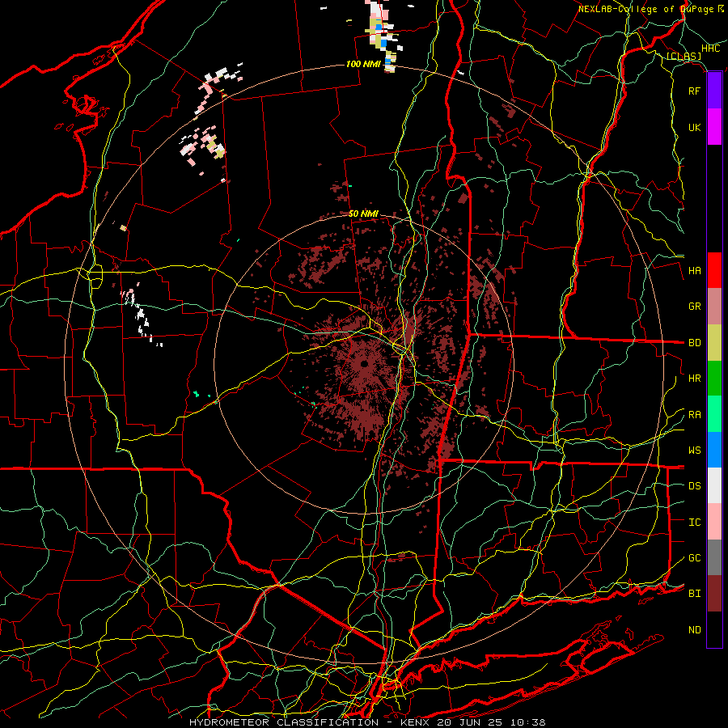Click the blue WS legend swatch
The width and height of the screenshot is (728, 728).
pos(714,450)
